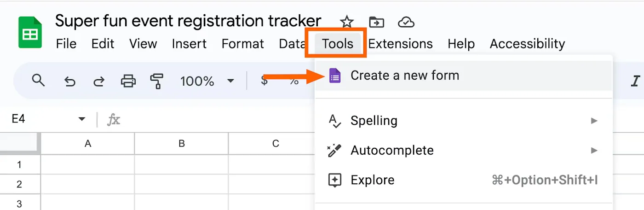Image resolution: width=644 pixels, height=210 pixels.
Task: Redo the last action
Action: 98,82
